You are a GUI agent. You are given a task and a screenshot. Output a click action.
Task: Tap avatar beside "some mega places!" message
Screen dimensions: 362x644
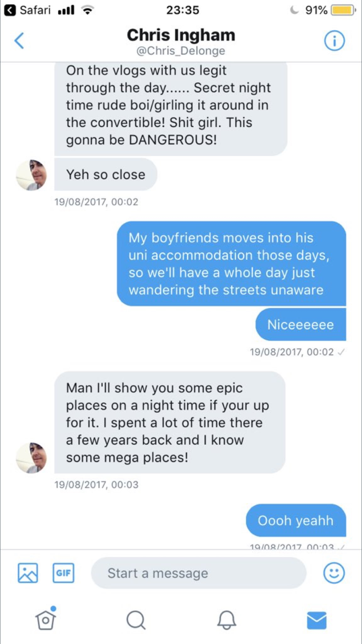[31, 458]
